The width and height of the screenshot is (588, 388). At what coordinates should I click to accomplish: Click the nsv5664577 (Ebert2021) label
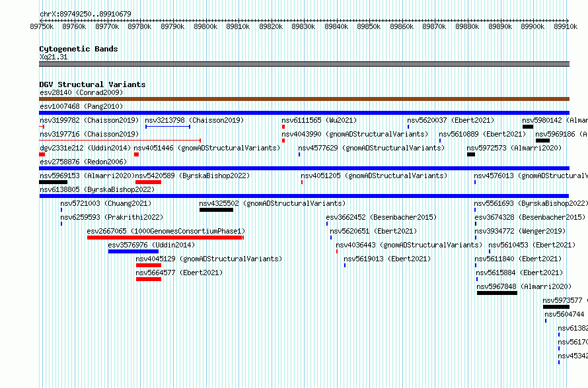(x=179, y=273)
